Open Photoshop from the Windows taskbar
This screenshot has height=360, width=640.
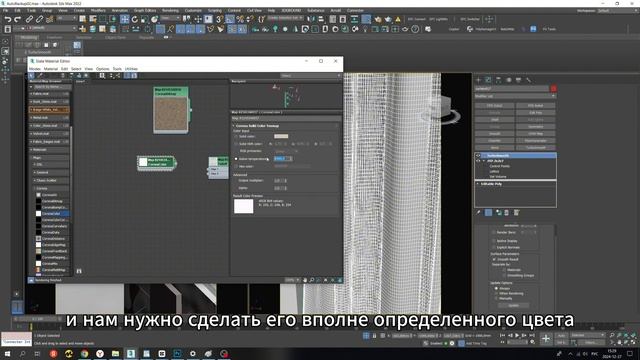point(177,353)
